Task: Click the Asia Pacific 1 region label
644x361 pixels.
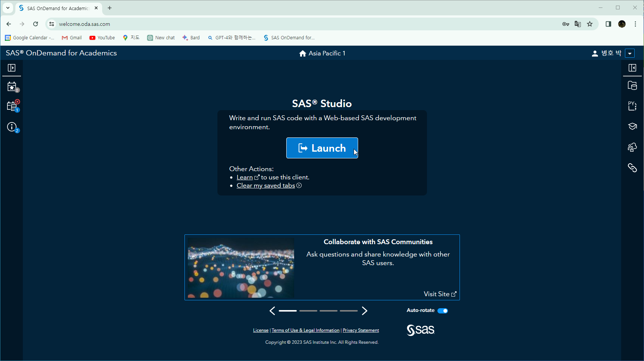Action: pyautogui.click(x=327, y=53)
